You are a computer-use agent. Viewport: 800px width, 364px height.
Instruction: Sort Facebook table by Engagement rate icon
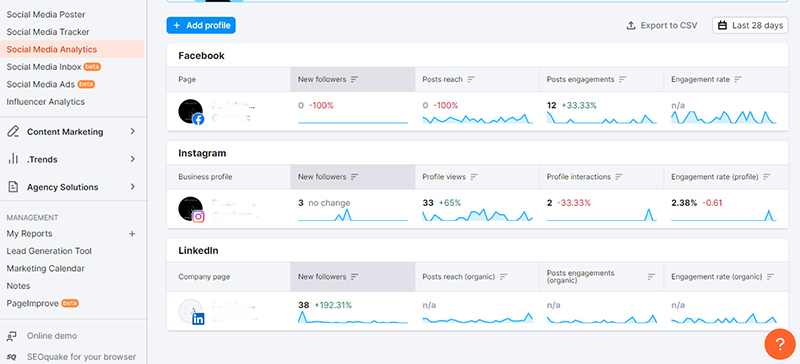tap(738, 80)
